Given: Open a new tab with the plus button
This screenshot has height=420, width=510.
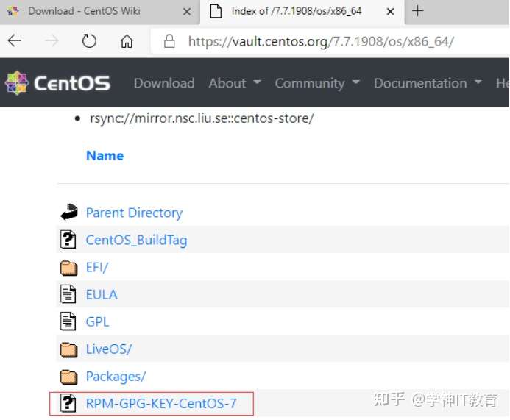Looking at the screenshot, I should 417,11.
